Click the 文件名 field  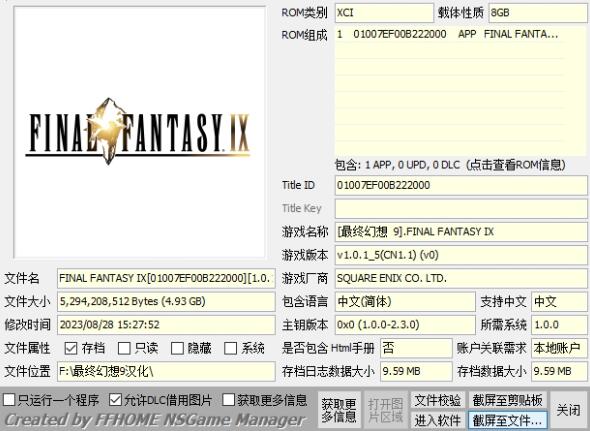166,278
